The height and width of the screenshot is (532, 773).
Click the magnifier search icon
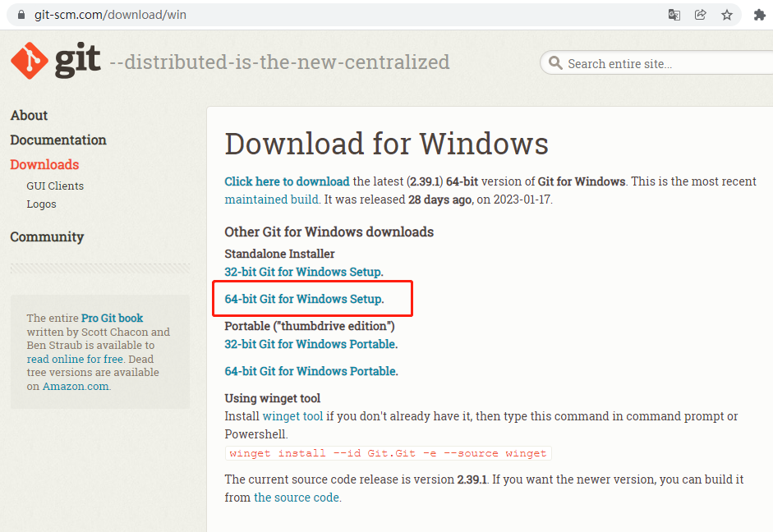555,63
